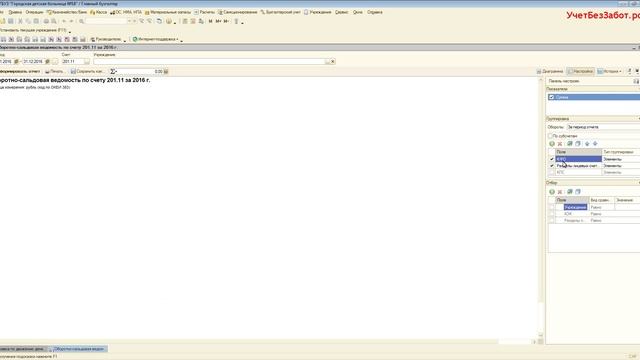Move grouping field down arrow icon
This screenshot has width=640, height=360.
595,144
